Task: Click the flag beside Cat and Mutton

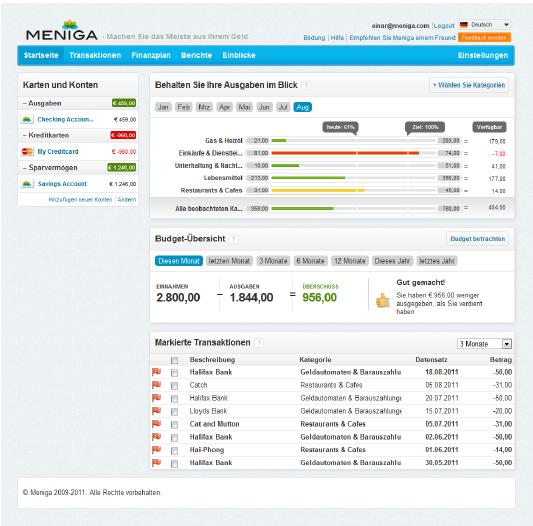Action: (x=156, y=424)
